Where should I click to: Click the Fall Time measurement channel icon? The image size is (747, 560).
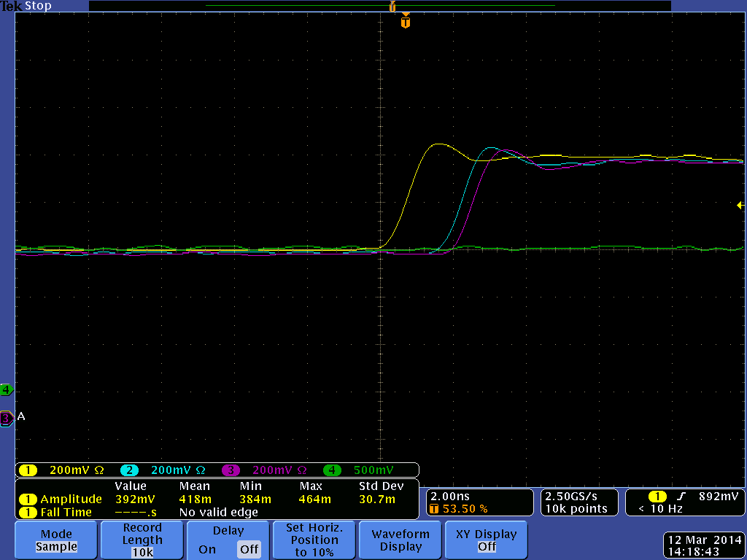(x=28, y=513)
